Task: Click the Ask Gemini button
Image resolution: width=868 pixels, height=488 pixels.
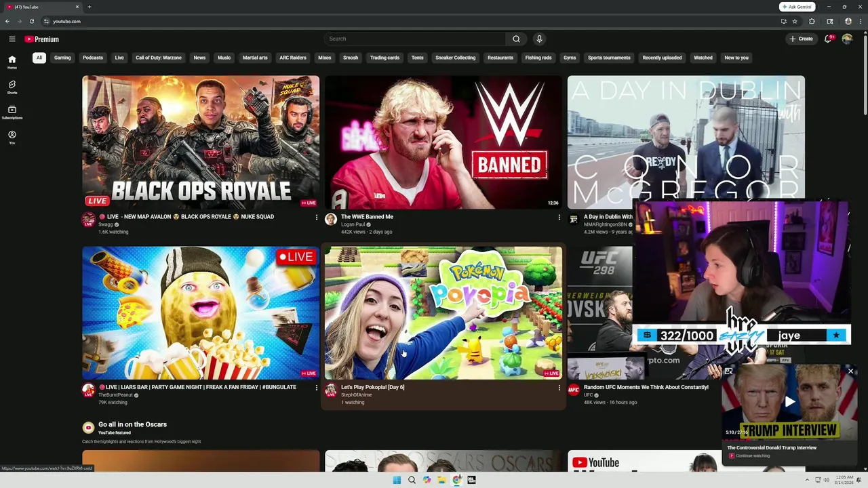Action: [797, 7]
